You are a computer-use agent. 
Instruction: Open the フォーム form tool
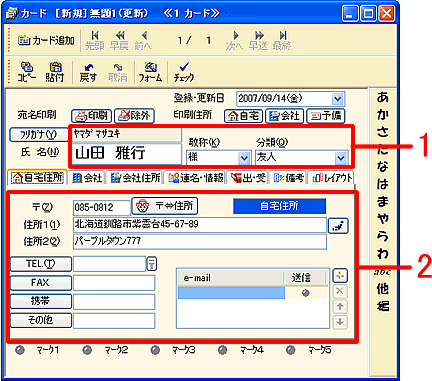(x=150, y=72)
